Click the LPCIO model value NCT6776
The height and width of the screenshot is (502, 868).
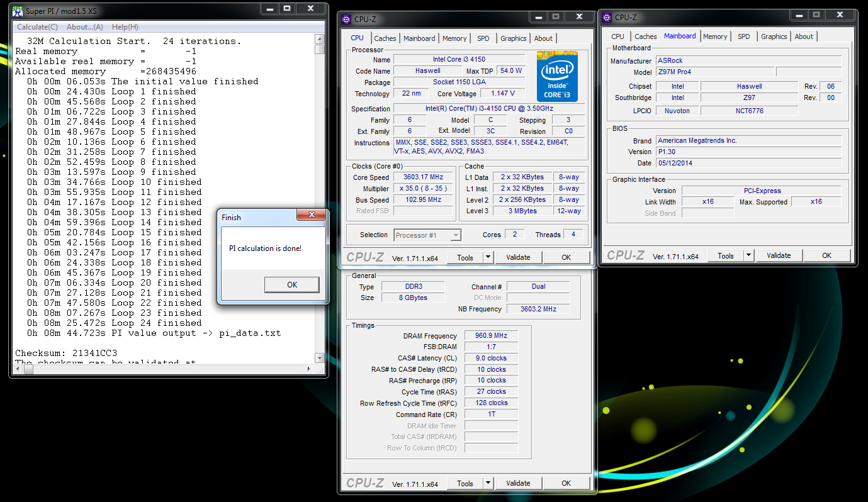click(x=749, y=110)
